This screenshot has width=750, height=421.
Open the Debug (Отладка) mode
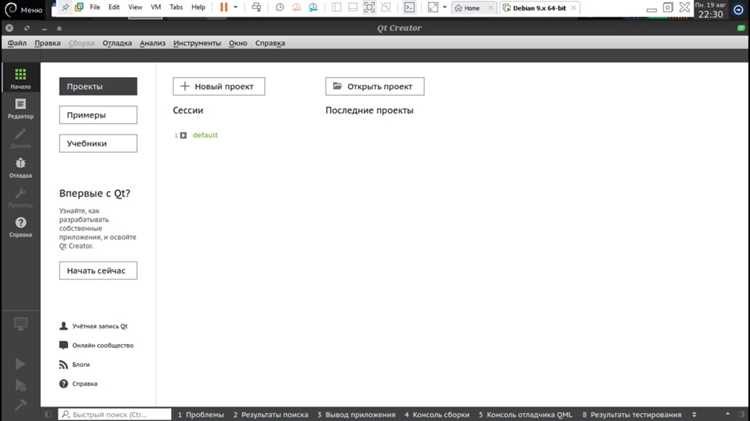tap(20, 167)
